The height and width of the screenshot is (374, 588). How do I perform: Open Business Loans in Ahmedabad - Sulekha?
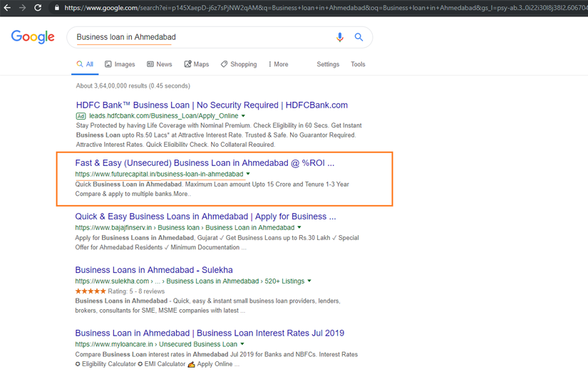click(154, 270)
